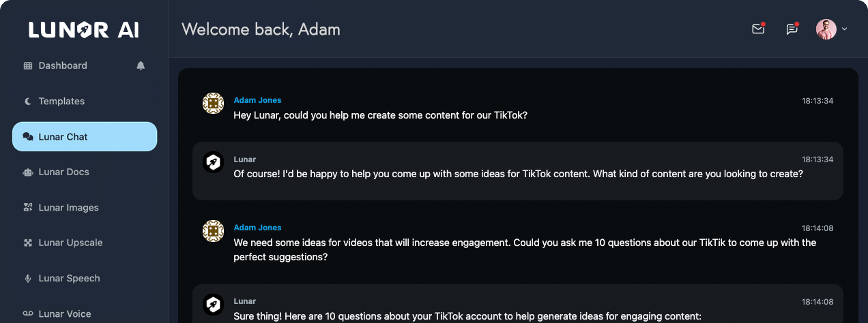Image resolution: width=868 pixels, height=323 pixels.
Task: Open the mail envelope icon in header
Action: [x=757, y=29]
